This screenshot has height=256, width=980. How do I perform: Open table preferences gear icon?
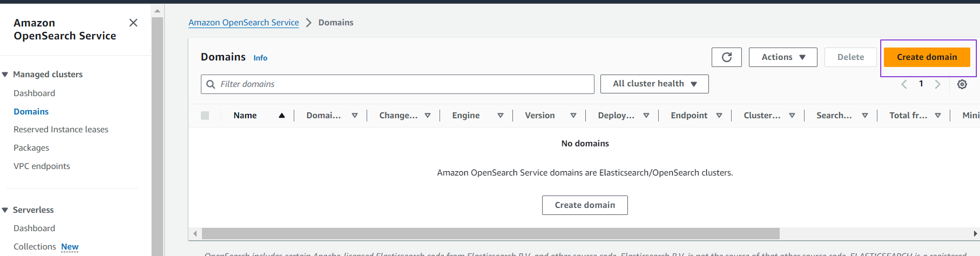click(x=962, y=84)
